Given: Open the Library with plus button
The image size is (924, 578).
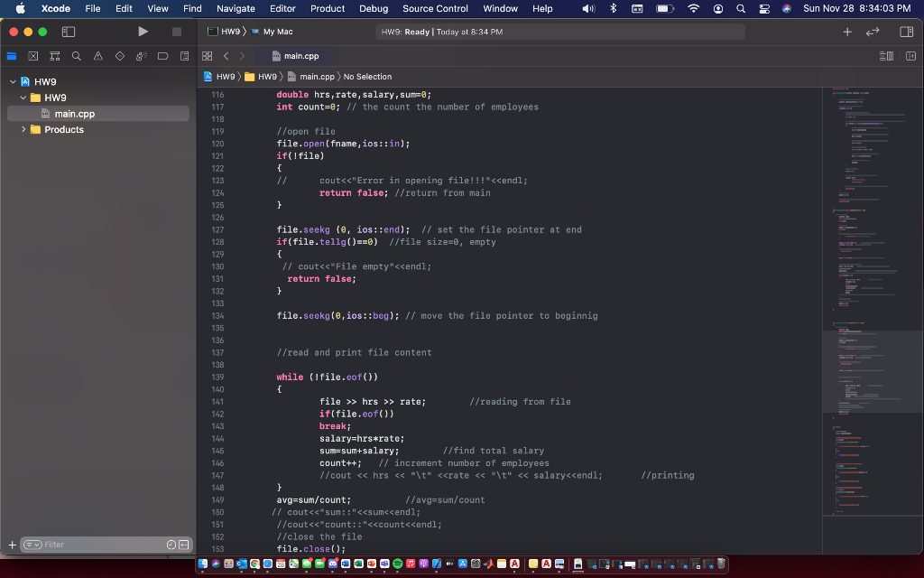Looking at the screenshot, I should pyautogui.click(x=846, y=32).
